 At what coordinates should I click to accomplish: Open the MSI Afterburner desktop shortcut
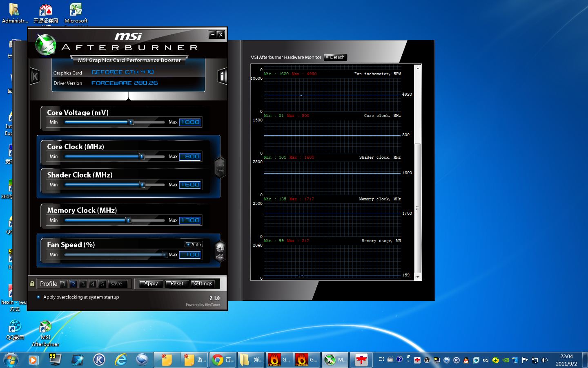point(45,334)
